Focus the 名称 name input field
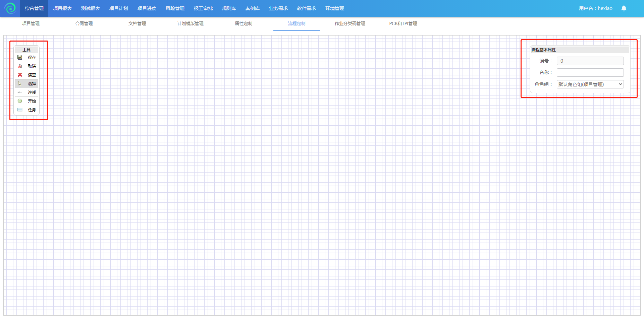644x324 pixels. click(x=590, y=73)
